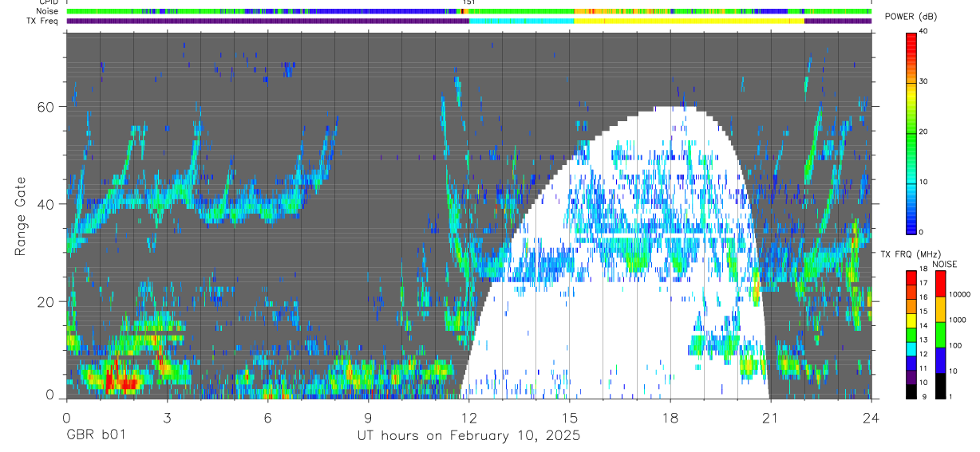
Task: Click "UT hours on February 10, 2025" axis title
Action: [x=468, y=436]
